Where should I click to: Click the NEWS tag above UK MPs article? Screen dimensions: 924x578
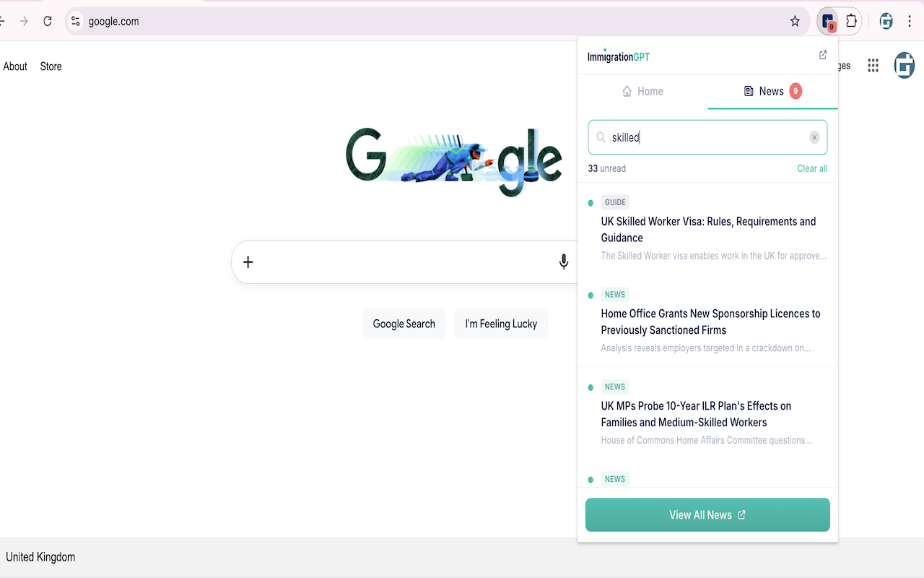(x=615, y=387)
